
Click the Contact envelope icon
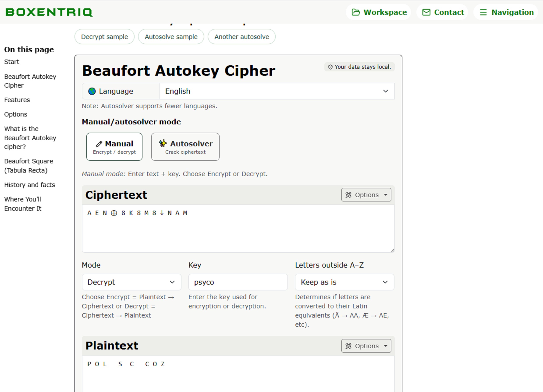(x=426, y=12)
